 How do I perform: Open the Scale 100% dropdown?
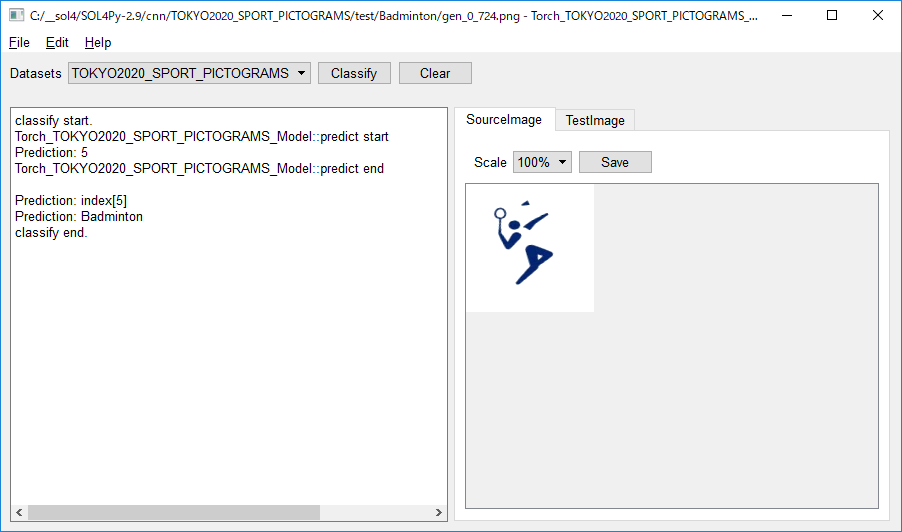pyautogui.click(x=542, y=162)
